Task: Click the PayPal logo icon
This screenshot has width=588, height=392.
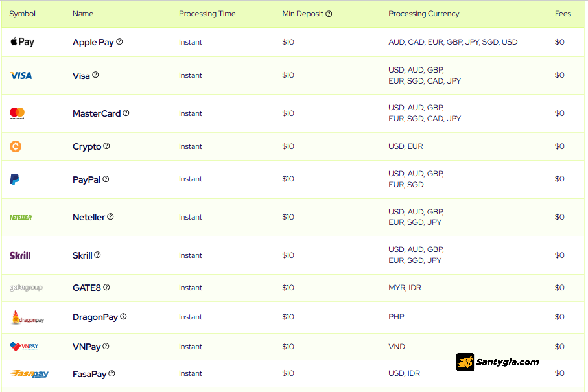Action: [x=15, y=179]
